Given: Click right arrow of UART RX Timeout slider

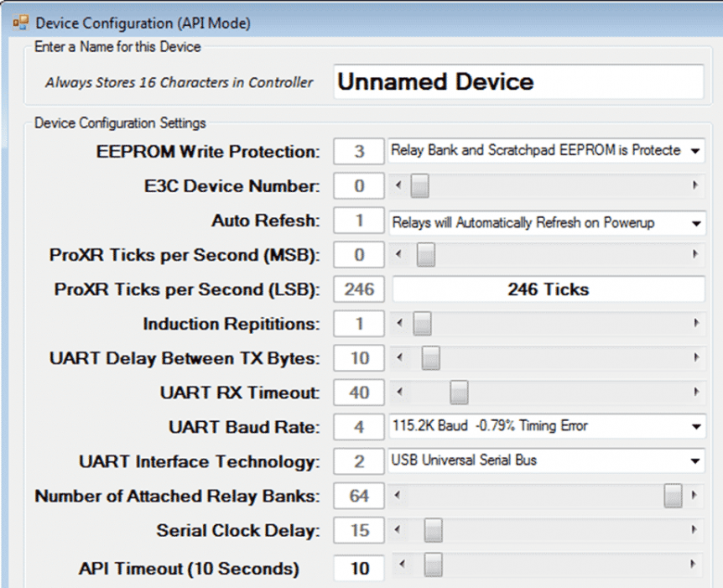Looking at the screenshot, I should (x=694, y=392).
